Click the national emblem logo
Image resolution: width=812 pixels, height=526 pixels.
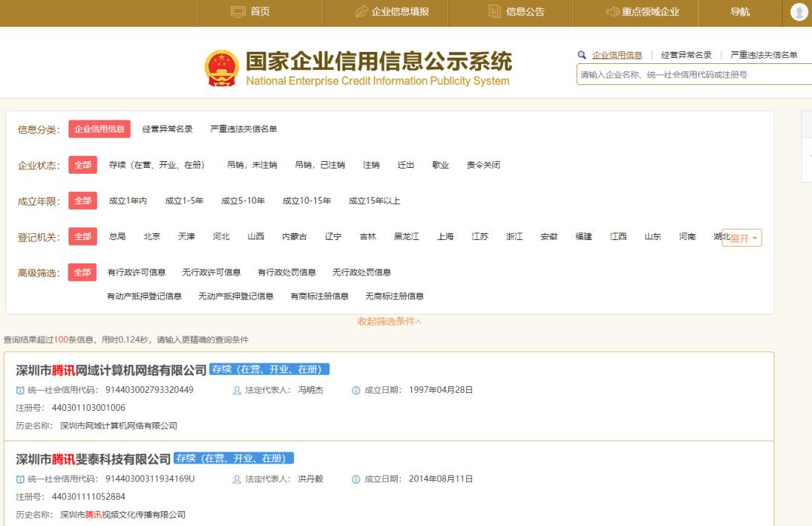pos(221,64)
